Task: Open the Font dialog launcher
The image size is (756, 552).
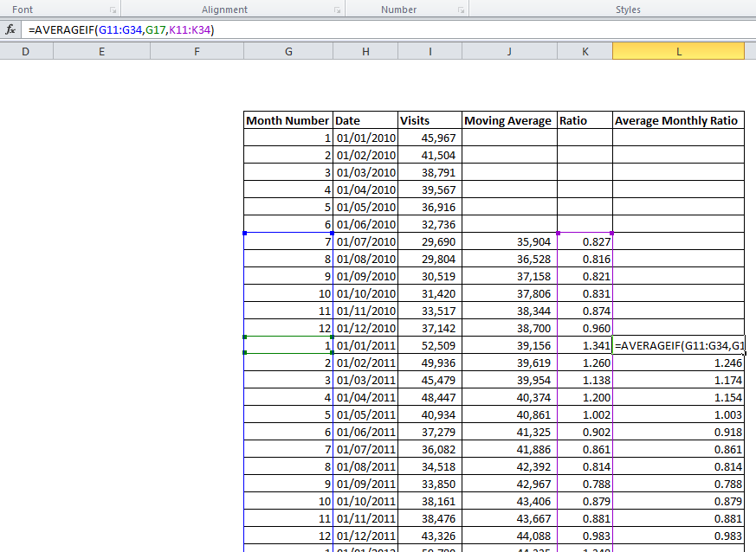Action: pos(113,10)
